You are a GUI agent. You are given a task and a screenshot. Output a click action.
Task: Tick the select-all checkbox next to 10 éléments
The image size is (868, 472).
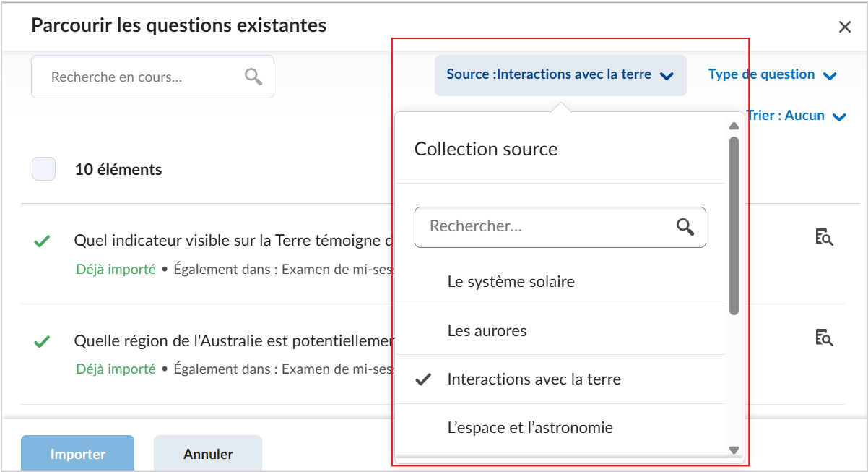pos(43,169)
